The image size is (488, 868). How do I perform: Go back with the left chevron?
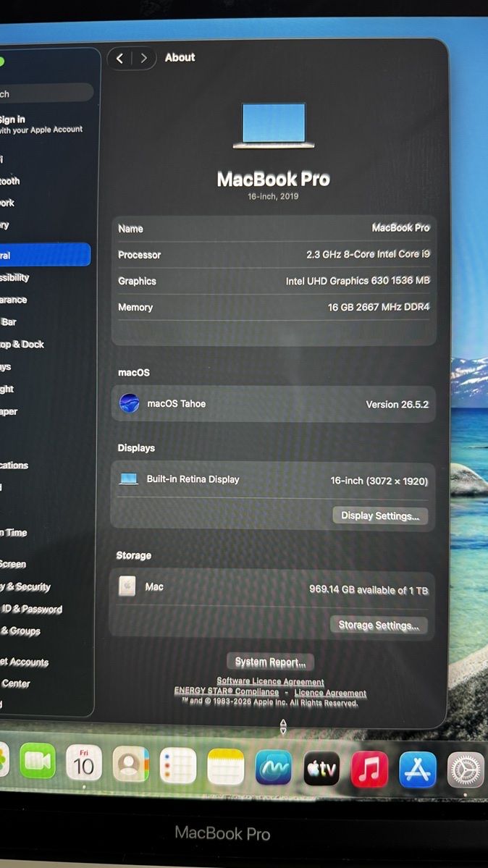119,58
